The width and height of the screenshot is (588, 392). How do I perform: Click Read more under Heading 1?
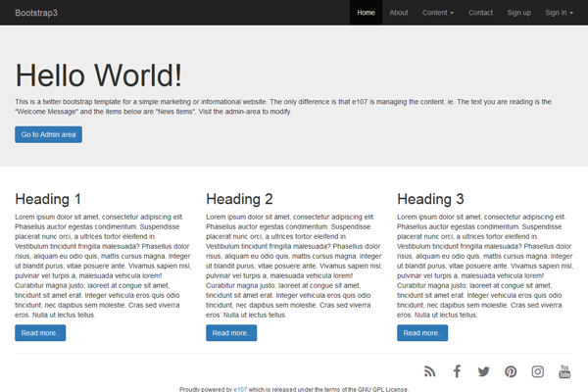click(x=41, y=333)
